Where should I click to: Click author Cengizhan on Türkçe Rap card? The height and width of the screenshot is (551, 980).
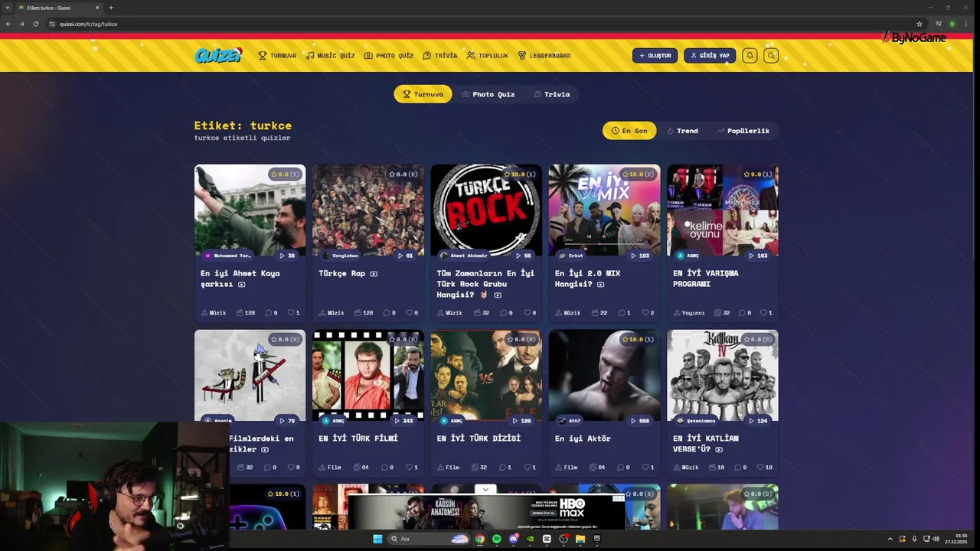tap(341, 256)
